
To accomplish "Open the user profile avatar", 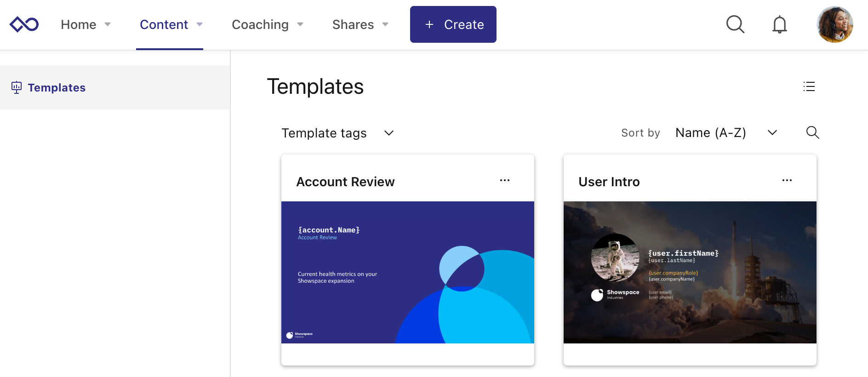I will pyautogui.click(x=835, y=24).
